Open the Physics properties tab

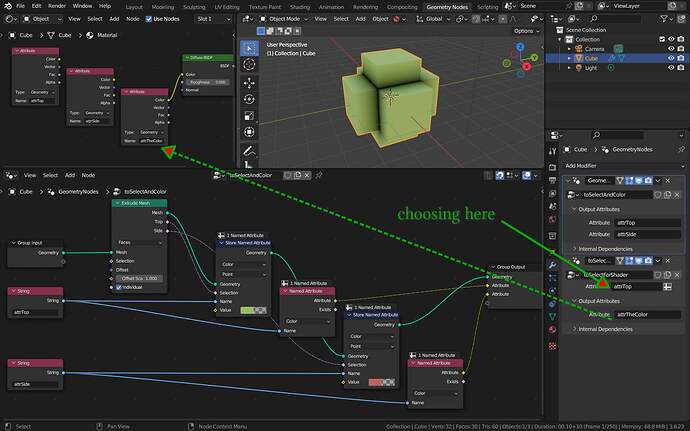point(553,291)
